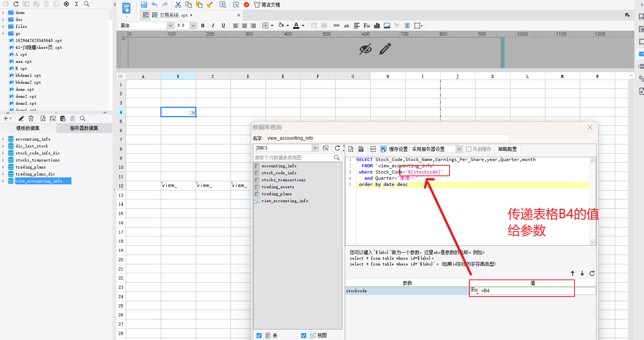
Task: Copy the selected cells
Action: (x=189, y=5)
